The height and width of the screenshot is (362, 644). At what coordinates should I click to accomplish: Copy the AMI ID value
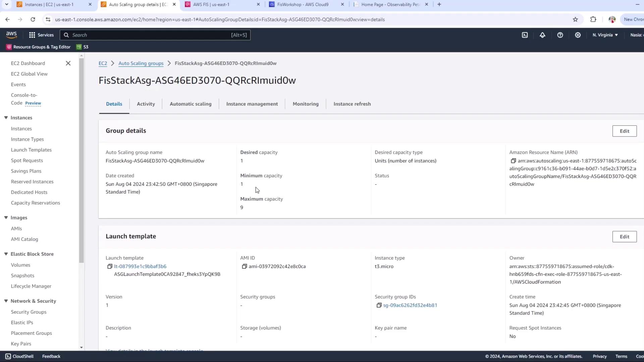[x=244, y=266]
